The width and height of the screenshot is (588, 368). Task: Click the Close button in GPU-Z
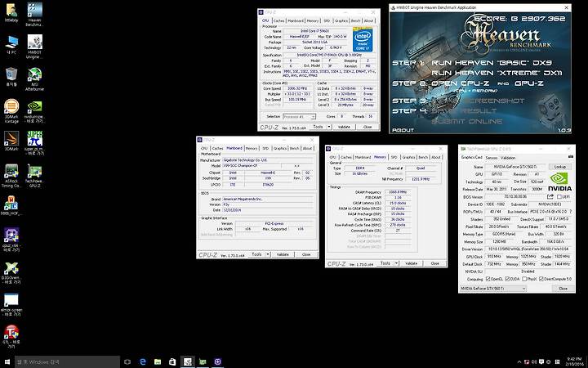tap(563, 289)
